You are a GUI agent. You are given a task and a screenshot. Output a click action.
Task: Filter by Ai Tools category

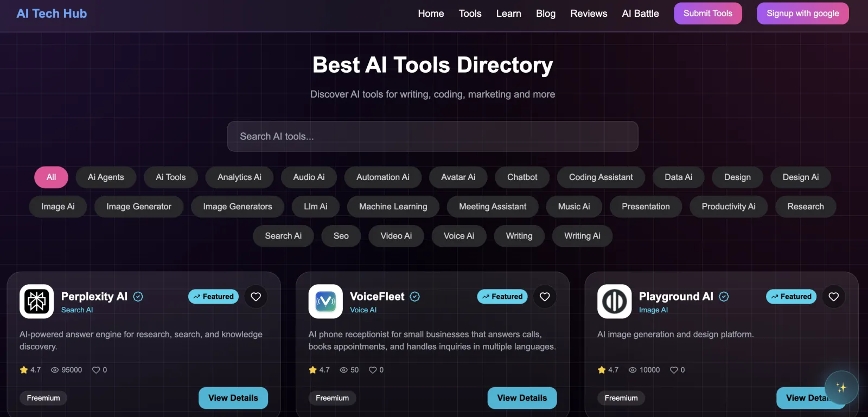[x=171, y=177]
